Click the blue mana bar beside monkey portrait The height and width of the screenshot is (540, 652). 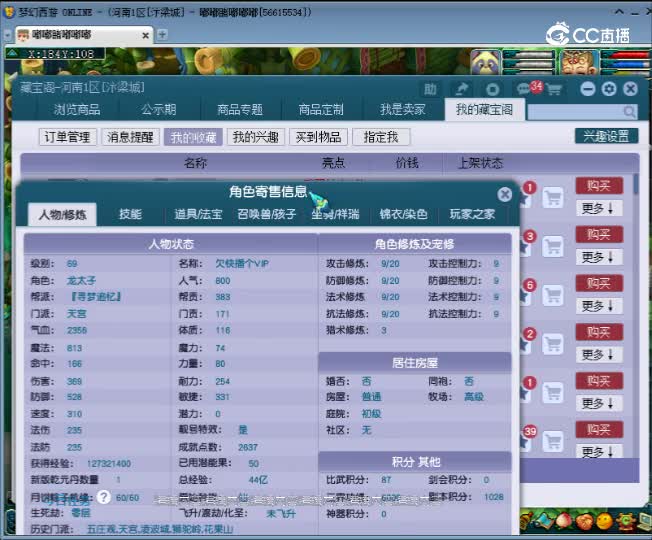(625, 65)
